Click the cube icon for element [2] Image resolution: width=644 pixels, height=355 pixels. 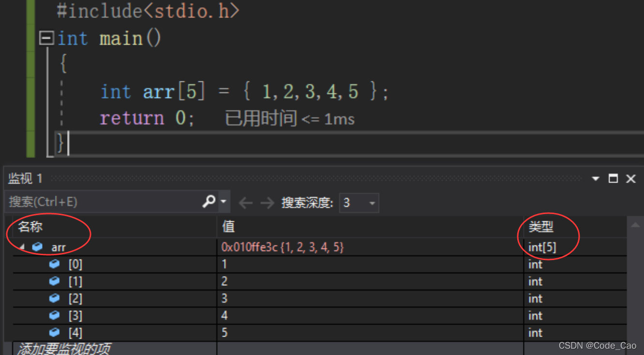click(x=55, y=298)
